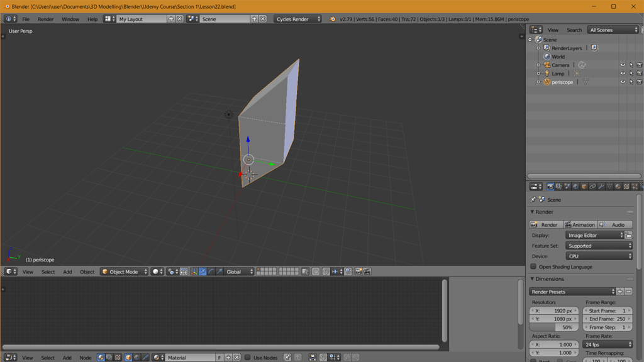Click the Lamp icon in outliner
Viewport: 644px width, 362px height.
pos(547,74)
